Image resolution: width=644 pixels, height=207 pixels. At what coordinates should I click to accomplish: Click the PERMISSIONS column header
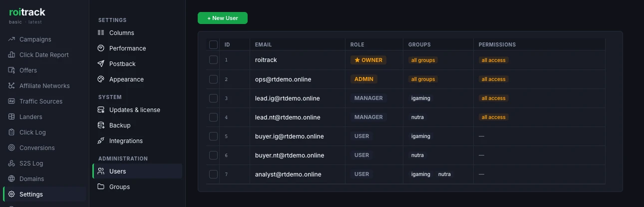click(x=497, y=44)
